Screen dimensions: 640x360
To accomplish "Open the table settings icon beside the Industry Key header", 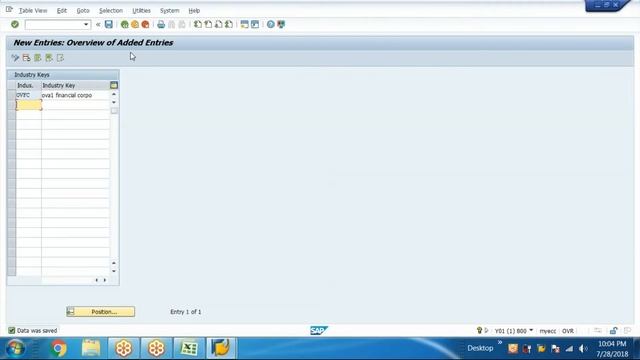I will [114, 85].
